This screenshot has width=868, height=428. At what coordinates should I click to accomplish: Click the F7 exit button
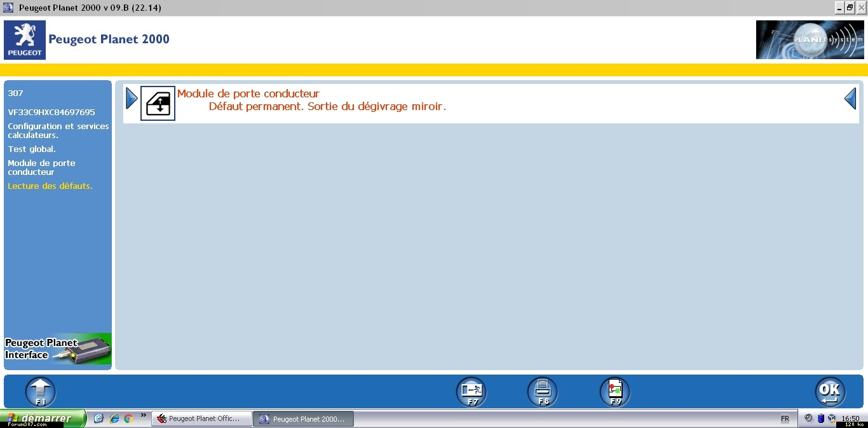point(471,392)
